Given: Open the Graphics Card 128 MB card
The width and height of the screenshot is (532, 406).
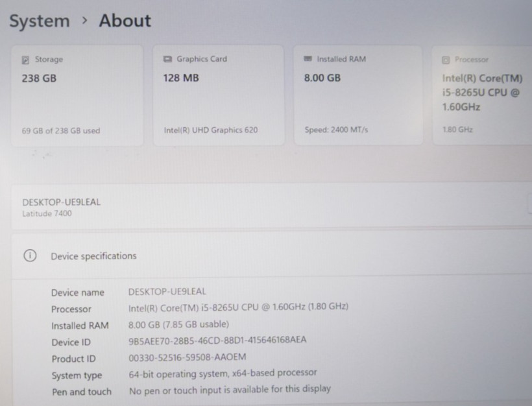Looking at the screenshot, I should [x=219, y=95].
